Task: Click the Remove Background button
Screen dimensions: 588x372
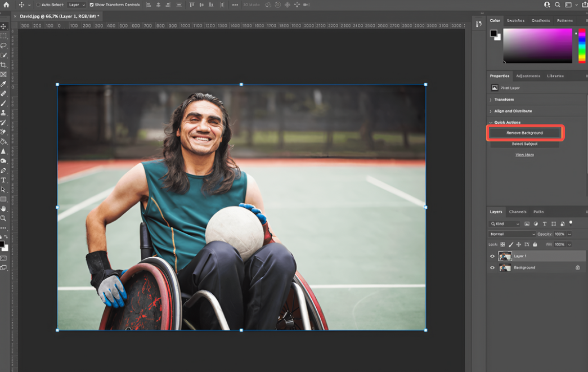Action: pyautogui.click(x=526, y=133)
